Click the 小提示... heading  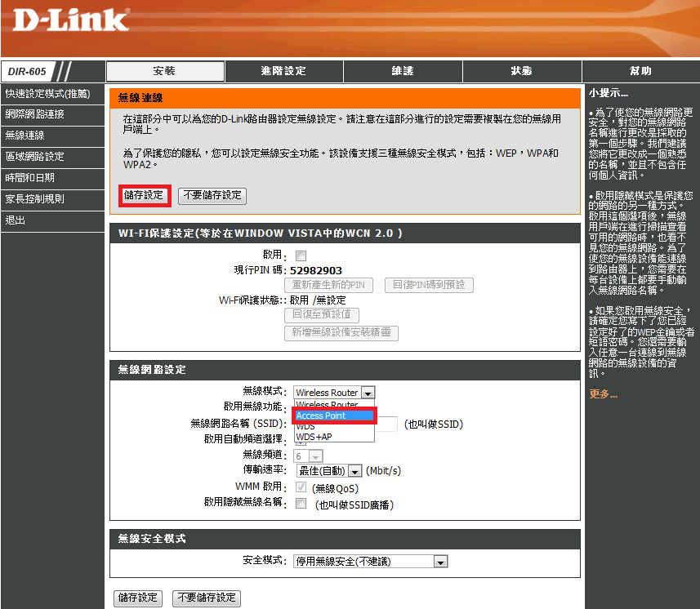609,93
